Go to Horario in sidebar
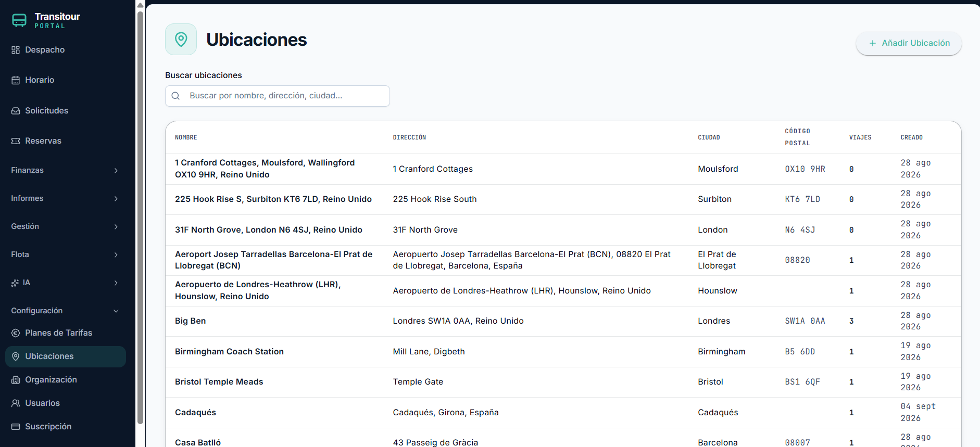980x447 pixels. [x=65, y=80]
